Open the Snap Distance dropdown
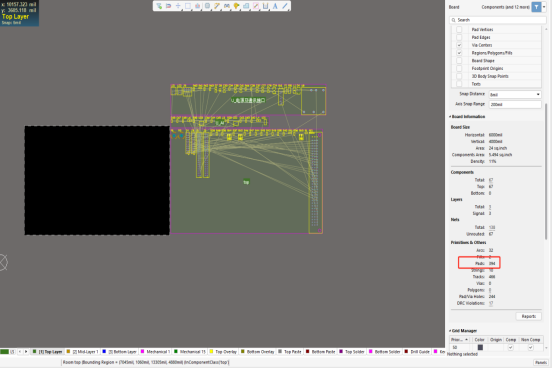Image resolution: width=553 pixels, height=369 pixels. point(515,95)
